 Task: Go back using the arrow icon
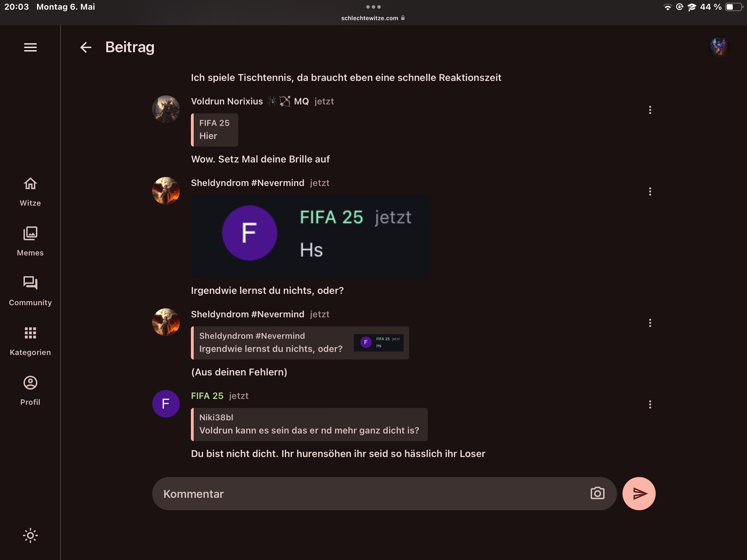point(86,47)
